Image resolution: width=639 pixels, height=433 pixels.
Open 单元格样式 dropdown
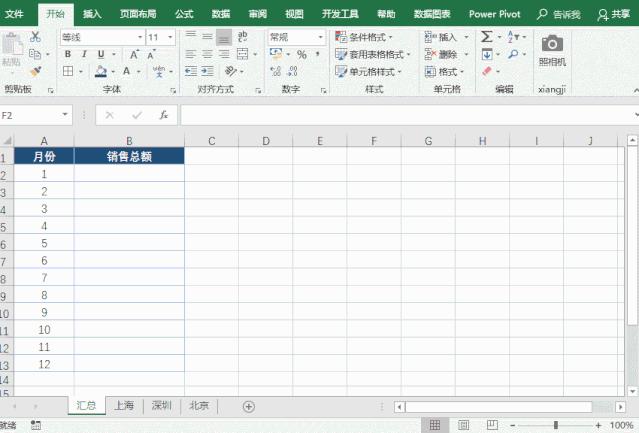click(x=368, y=72)
